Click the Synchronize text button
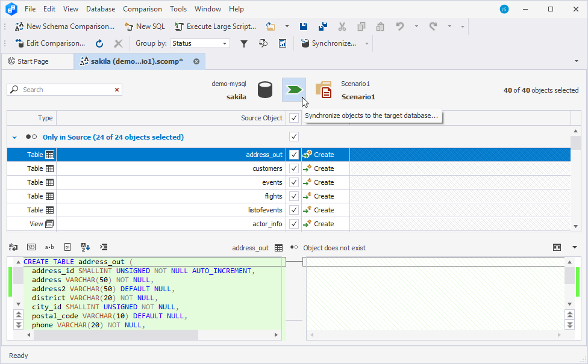This screenshot has height=364, width=588. 329,43
